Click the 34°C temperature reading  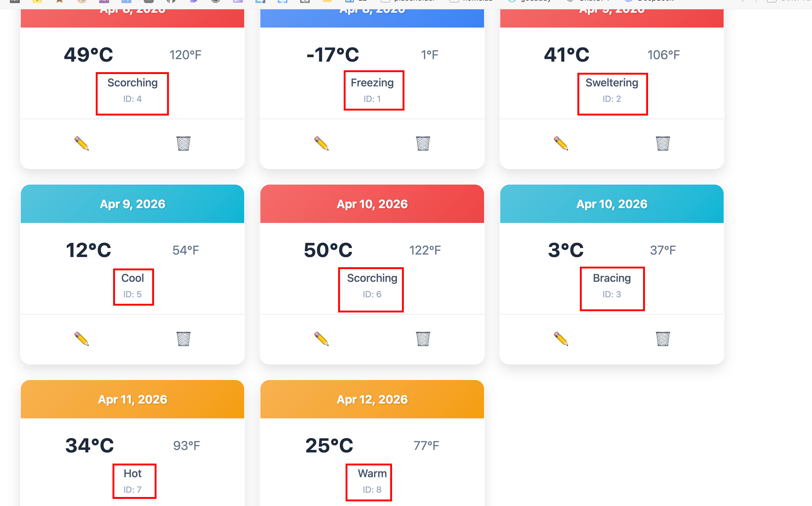click(x=90, y=445)
